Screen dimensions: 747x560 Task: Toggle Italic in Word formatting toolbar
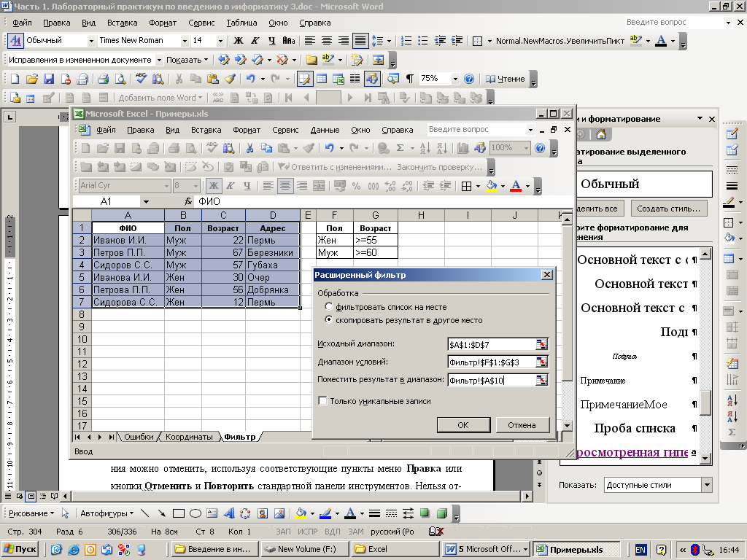255,41
